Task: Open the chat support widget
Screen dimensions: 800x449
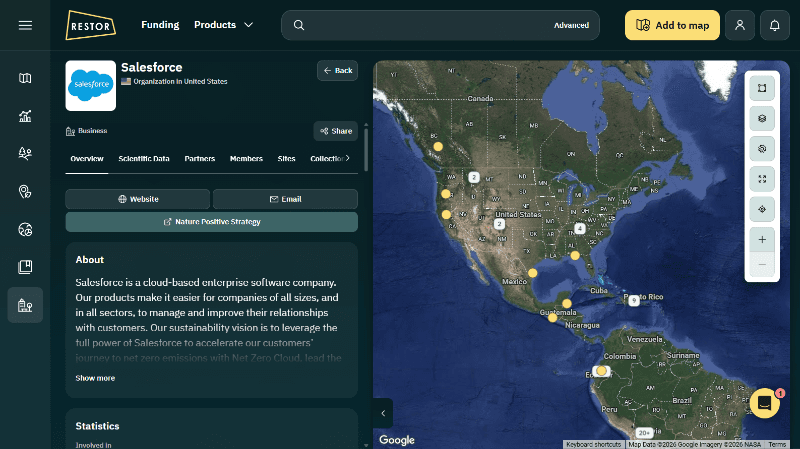Action: pyautogui.click(x=764, y=403)
